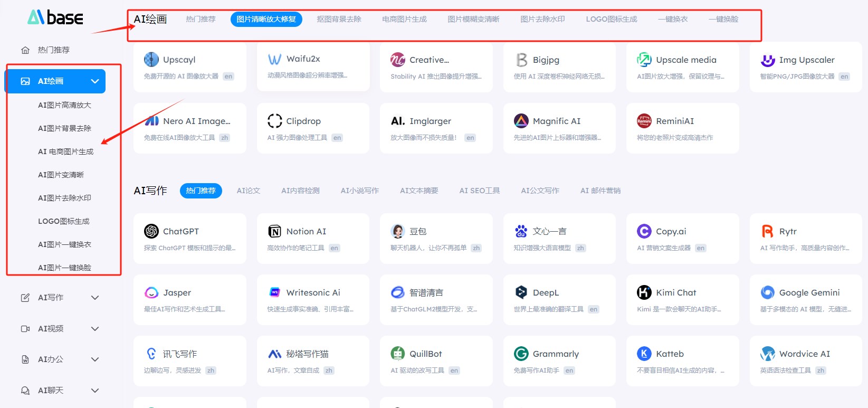Collapse the AI绘画 sidebar section chevron
Viewport: 868px width, 408px height.
(x=95, y=81)
